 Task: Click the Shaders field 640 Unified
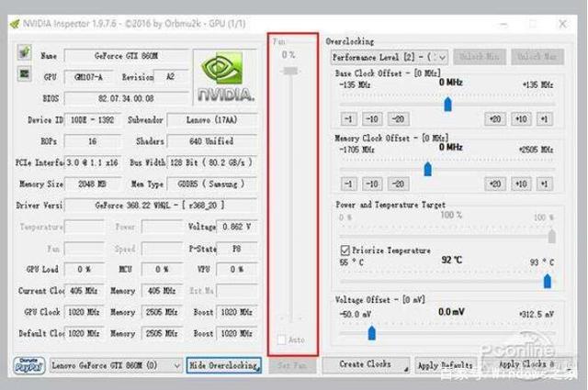[x=212, y=141]
